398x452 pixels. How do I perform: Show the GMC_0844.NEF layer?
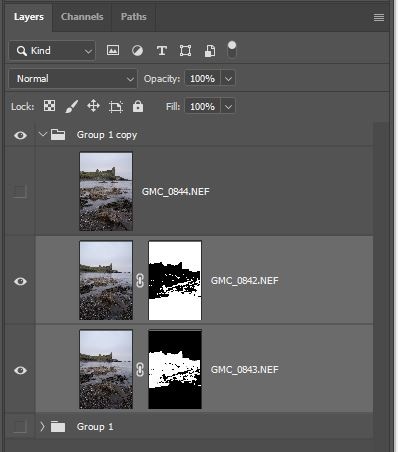click(x=20, y=192)
